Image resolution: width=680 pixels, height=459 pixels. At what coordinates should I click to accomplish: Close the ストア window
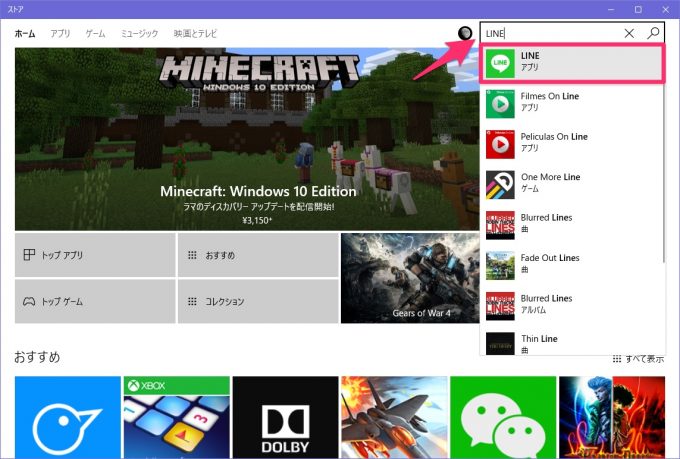pyautogui.click(x=665, y=9)
